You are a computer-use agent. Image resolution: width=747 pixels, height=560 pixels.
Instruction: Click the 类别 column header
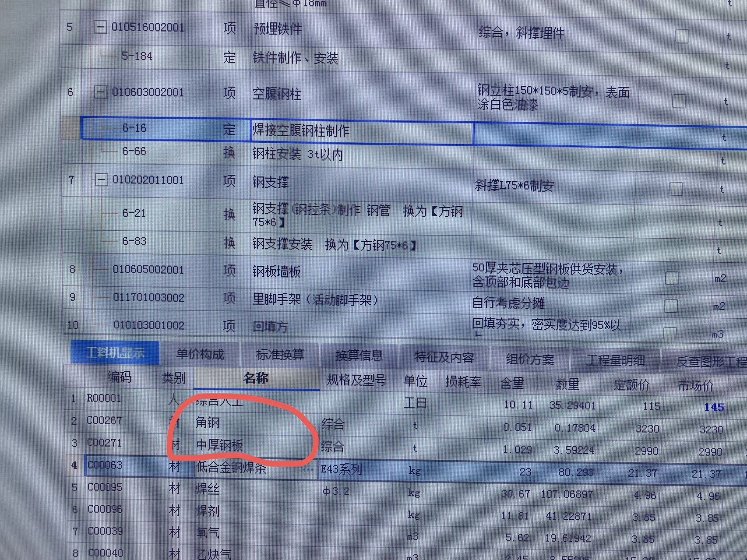pyautogui.click(x=174, y=377)
